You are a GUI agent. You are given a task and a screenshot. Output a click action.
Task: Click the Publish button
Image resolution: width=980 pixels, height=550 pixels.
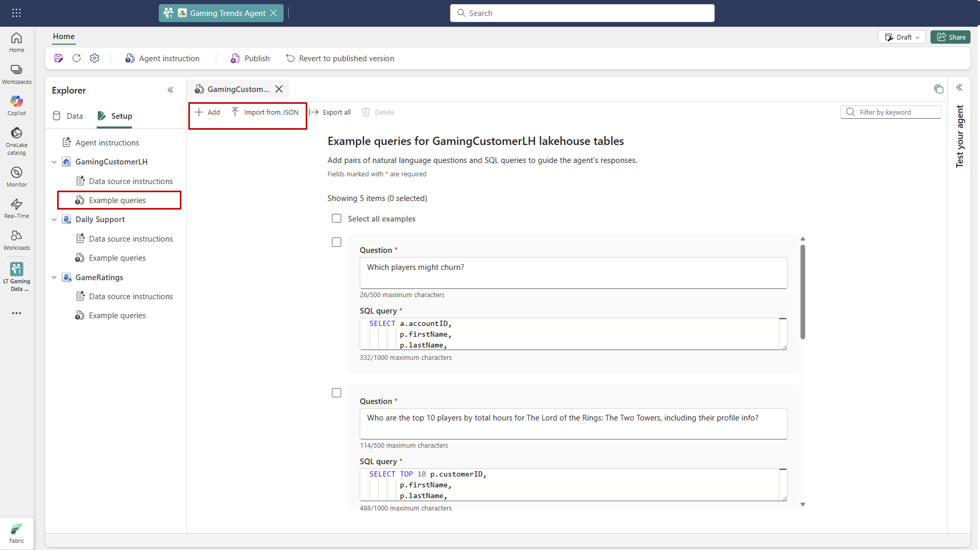click(x=250, y=58)
